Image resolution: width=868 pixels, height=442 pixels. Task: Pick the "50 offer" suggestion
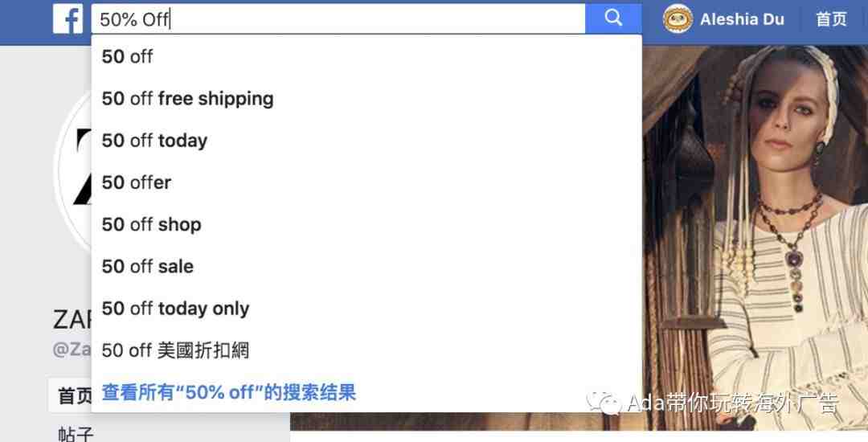click(366, 182)
